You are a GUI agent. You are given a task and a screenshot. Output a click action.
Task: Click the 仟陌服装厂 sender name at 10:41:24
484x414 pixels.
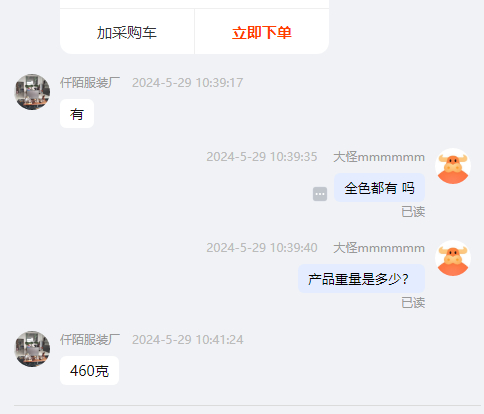click(90, 340)
